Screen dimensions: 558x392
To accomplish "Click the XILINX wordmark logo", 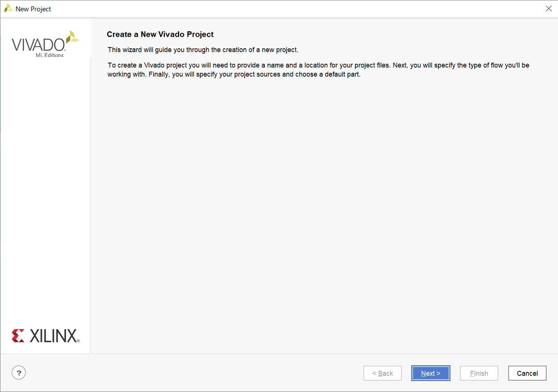I will pyautogui.click(x=54, y=336).
